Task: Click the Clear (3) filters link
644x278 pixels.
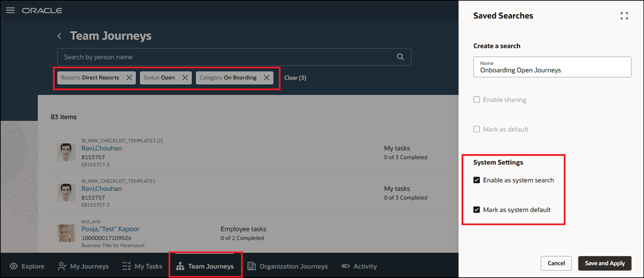Action: coord(295,78)
